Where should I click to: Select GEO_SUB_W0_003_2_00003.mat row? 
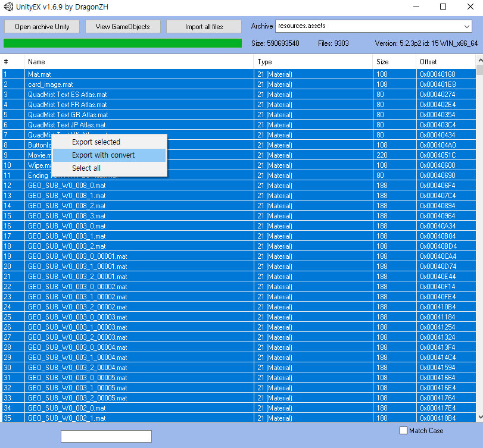click(239, 337)
